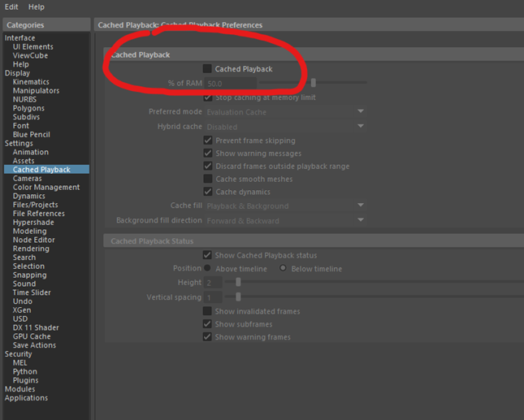Enable the Cached Playback checkbox
Viewport: 524px width, 420px height.
click(207, 68)
